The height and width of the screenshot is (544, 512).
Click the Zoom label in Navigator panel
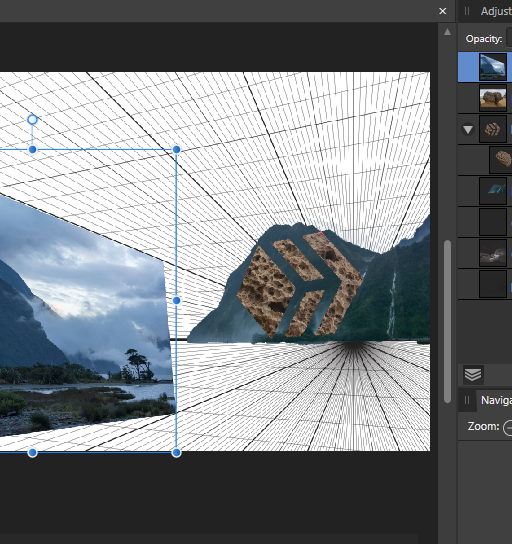point(483,426)
